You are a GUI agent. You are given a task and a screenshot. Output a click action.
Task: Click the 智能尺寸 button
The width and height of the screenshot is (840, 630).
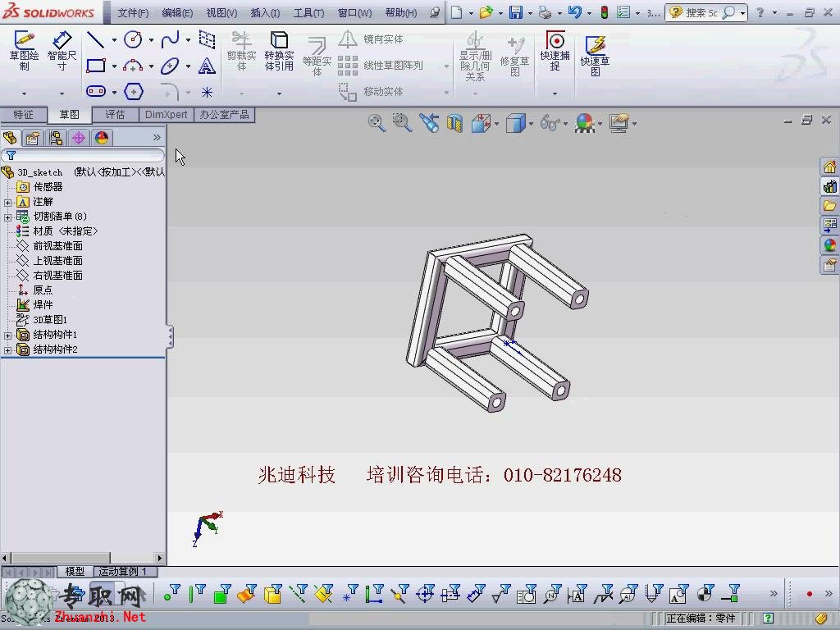tap(62, 52)
